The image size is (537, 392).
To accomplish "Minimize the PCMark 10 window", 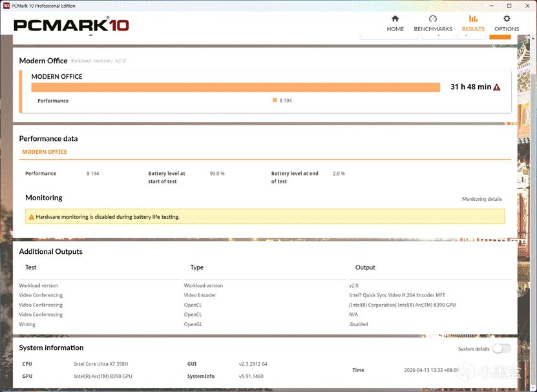I will pos(491,5).
